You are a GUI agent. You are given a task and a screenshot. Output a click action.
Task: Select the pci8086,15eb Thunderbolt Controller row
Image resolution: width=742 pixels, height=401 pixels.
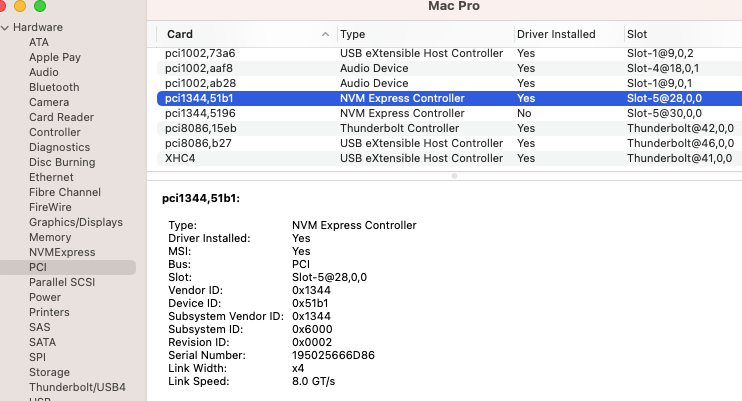coord(449,128)
